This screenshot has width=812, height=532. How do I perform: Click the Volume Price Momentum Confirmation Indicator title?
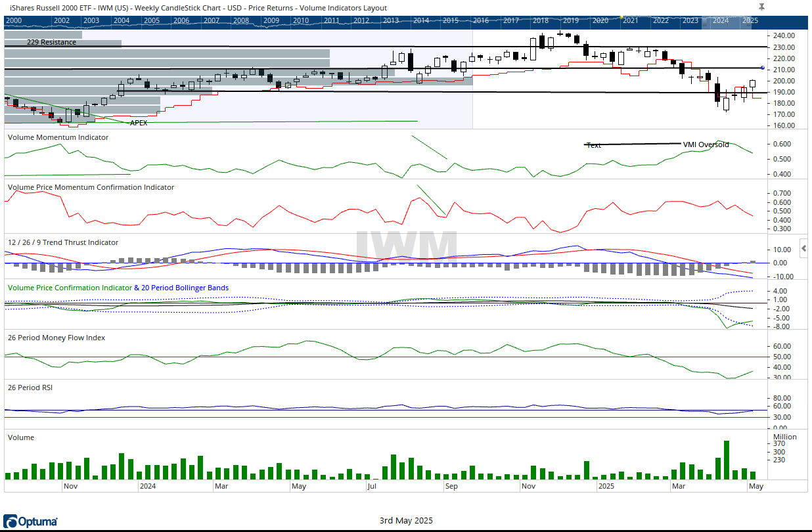pos(91,187)
